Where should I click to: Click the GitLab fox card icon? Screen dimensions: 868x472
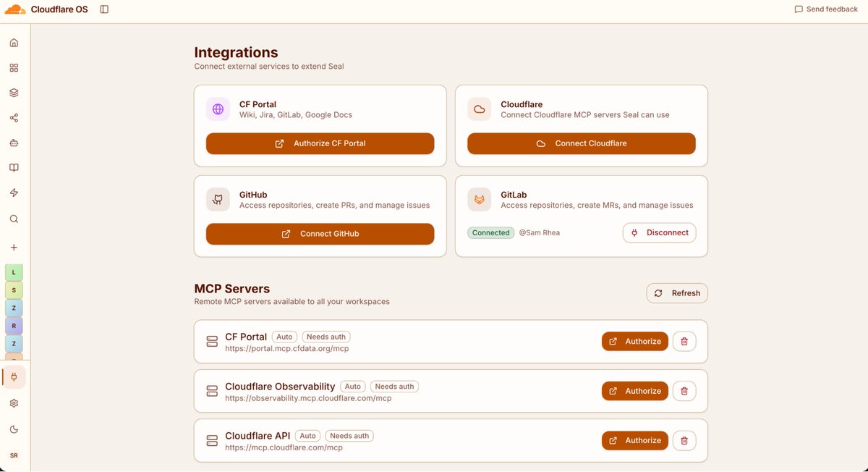(479, 200)
